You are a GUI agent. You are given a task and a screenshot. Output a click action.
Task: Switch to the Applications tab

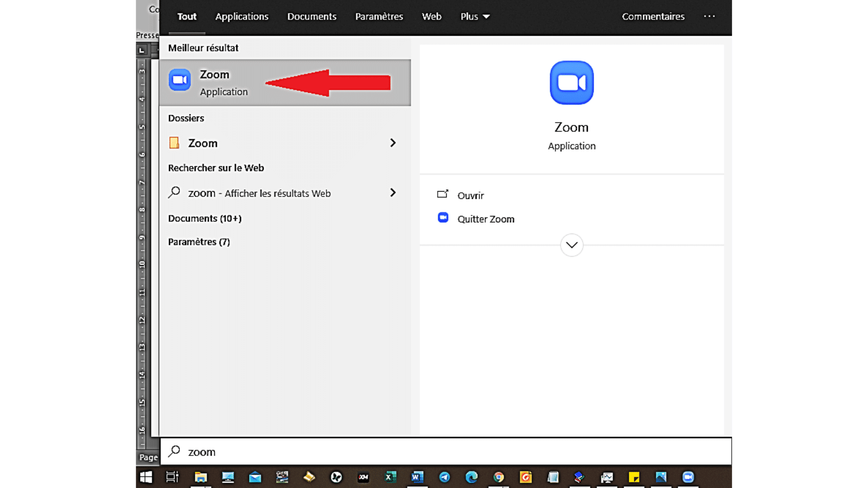pyautogui.click(x=241, y=16)
